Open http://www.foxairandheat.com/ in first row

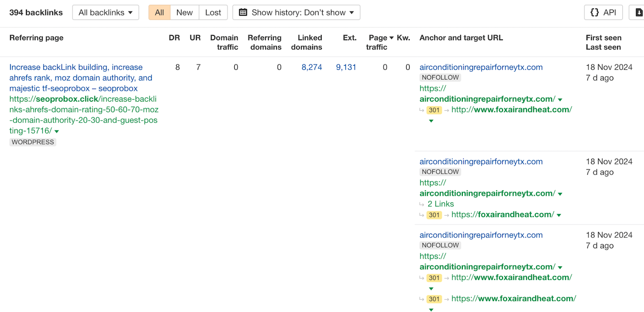pyautogui.click(x=512, y=110)
